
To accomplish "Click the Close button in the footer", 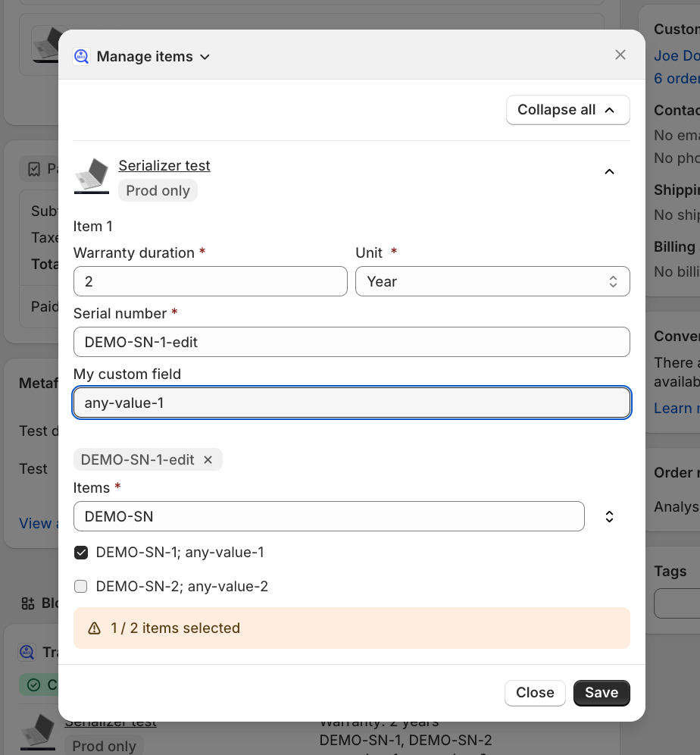I will tap(535, 693).
